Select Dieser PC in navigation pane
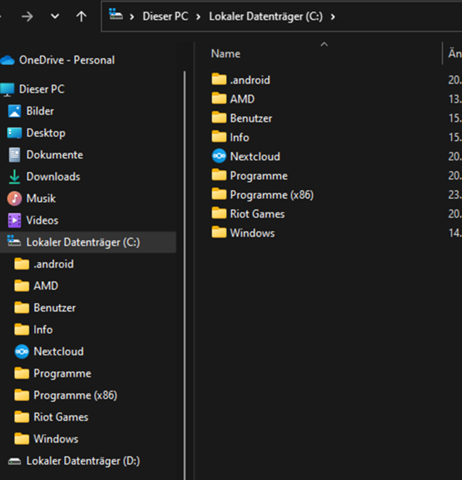The height and width of the screenshot is (480, 462). (x=42, y=89)
